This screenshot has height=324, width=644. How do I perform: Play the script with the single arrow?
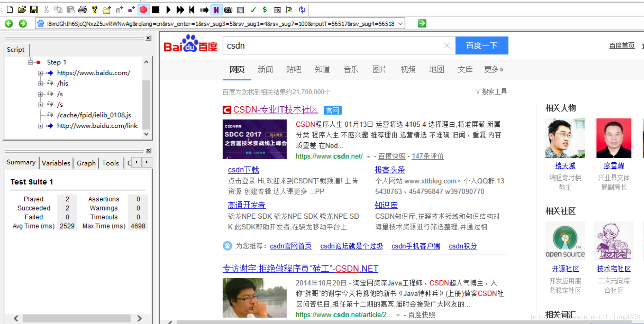pos(168,10)
